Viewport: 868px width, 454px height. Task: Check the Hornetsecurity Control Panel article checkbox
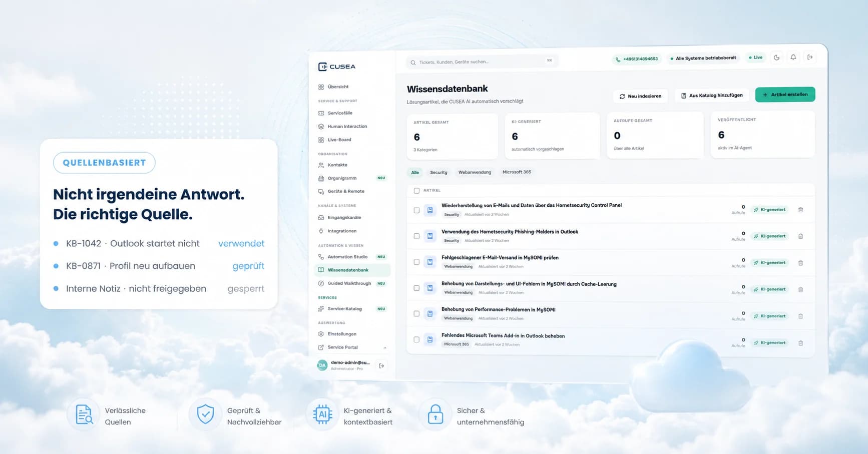(x=416, y=210)
